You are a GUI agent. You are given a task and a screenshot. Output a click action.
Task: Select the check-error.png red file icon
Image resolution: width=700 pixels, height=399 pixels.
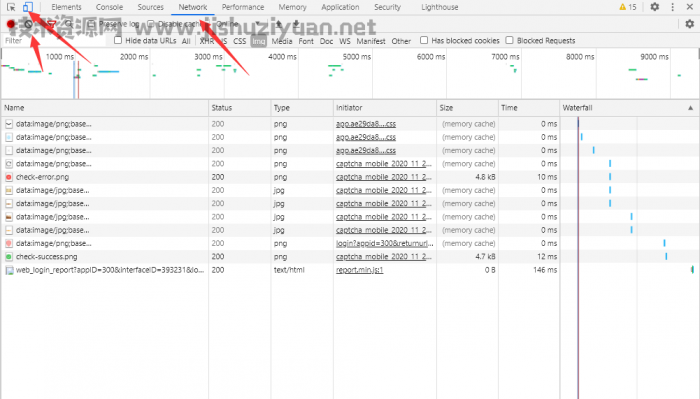click(x=8, y=177)
